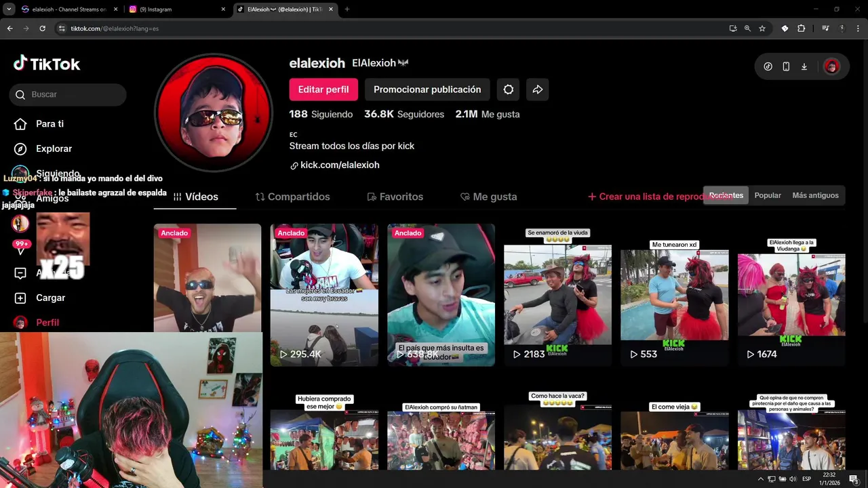Select the Vídeos profile tab
Screen dimensions: 868x488
click(x=195, y=197)
